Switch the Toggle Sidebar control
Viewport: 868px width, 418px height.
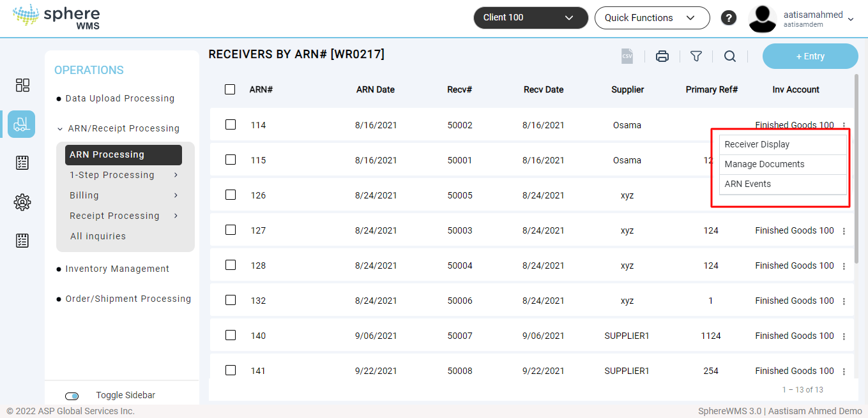(72, 396)
